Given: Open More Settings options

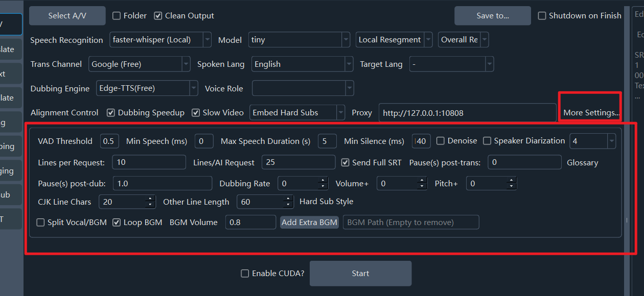Looking at the screenshot, I should tap(591, 113).
